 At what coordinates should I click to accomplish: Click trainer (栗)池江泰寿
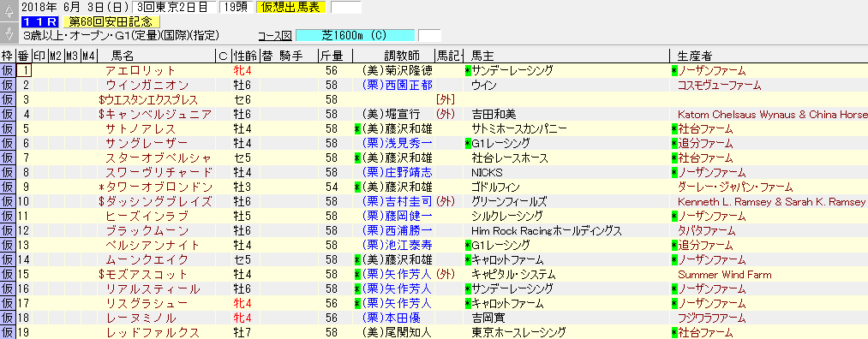coord(397,245)
